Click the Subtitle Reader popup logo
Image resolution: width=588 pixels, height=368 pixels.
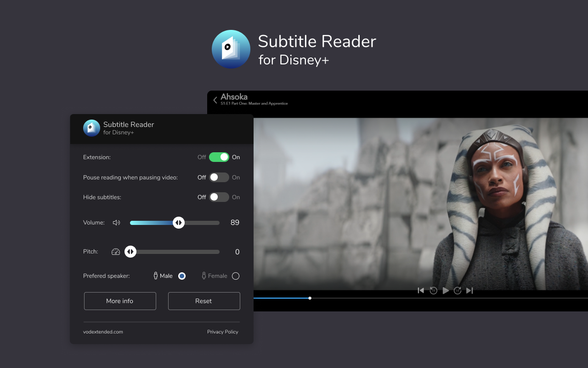click(91, 128)
